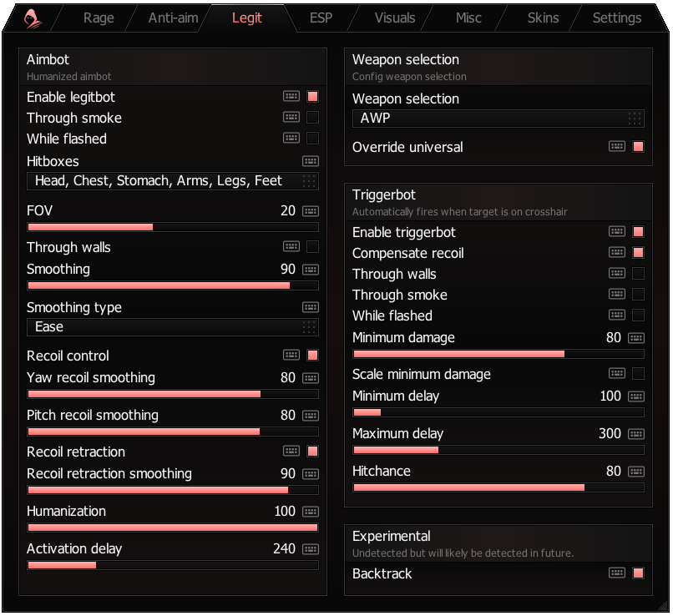Image resolution: width=673 pixels, height=616 pixels.
Task: Enable the Backtrack experimental feature
Action: (637, 573)
